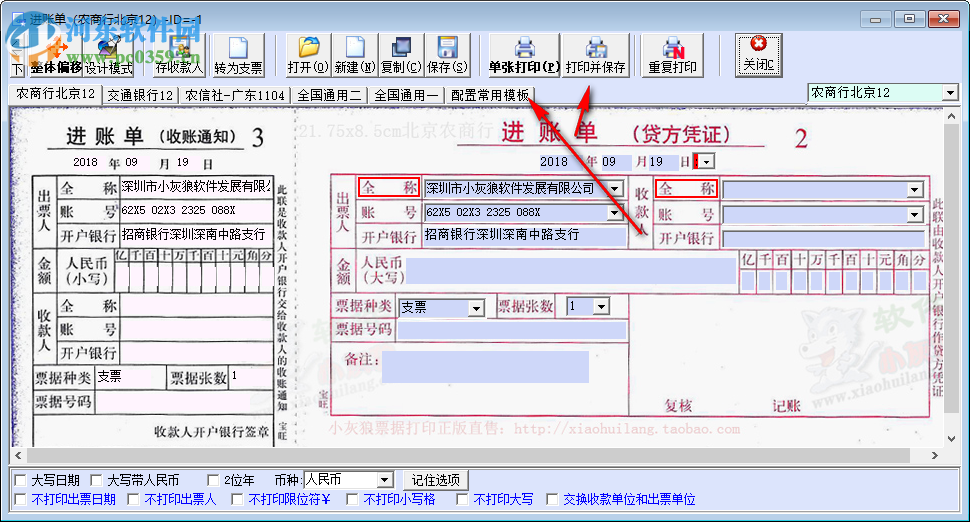970x522 pixels.
Task: Click the year field showing 2018
Action: pyautogui.click(x=559, y=162)
